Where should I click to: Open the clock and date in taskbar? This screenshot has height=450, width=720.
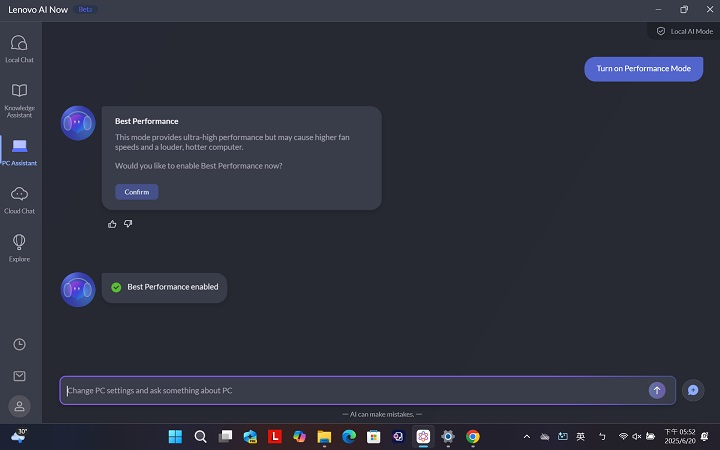pos(680,437)
